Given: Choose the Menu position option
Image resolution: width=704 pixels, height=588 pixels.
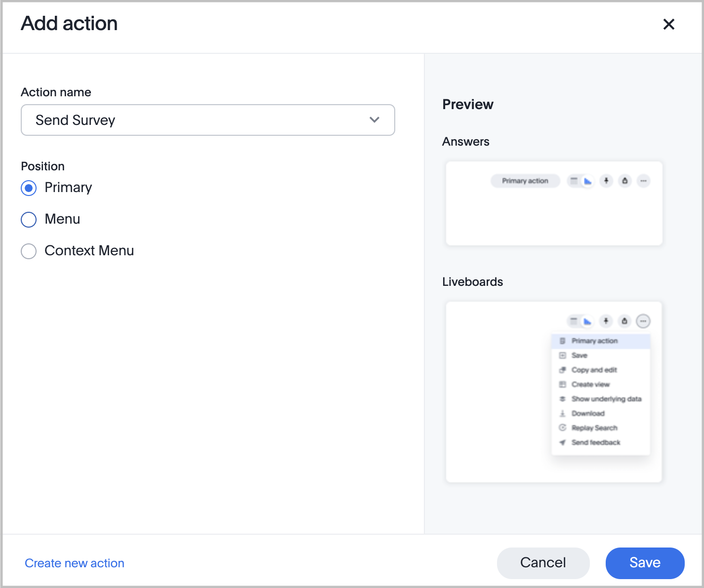Looking at the screenshot, I should coord(29,219).
